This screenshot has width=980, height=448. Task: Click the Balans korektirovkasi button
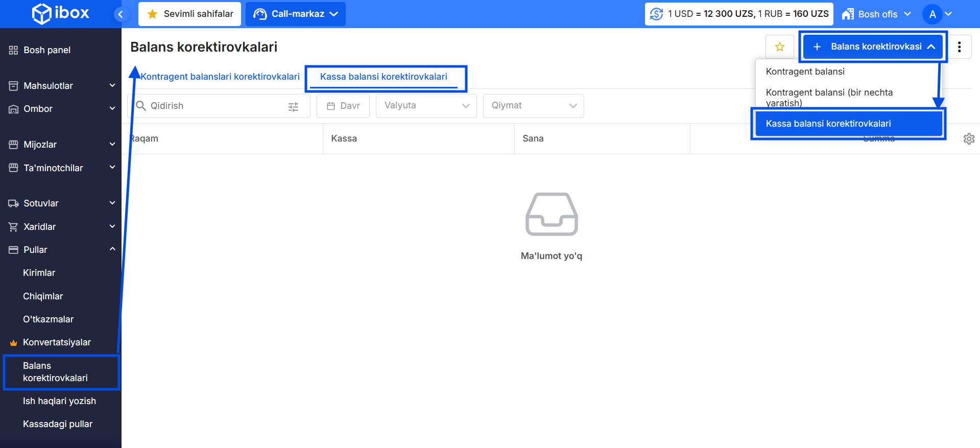[872, 47]
